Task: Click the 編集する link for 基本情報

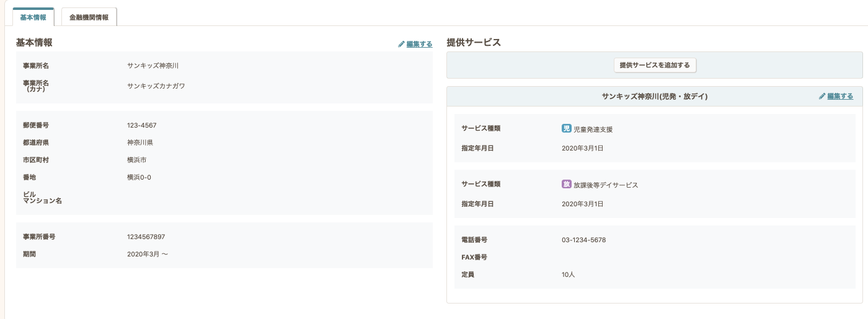Action: [419, 45]
